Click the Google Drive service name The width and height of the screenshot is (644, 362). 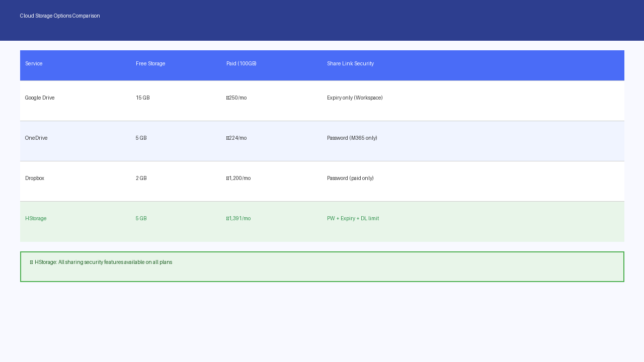[40, 98]
